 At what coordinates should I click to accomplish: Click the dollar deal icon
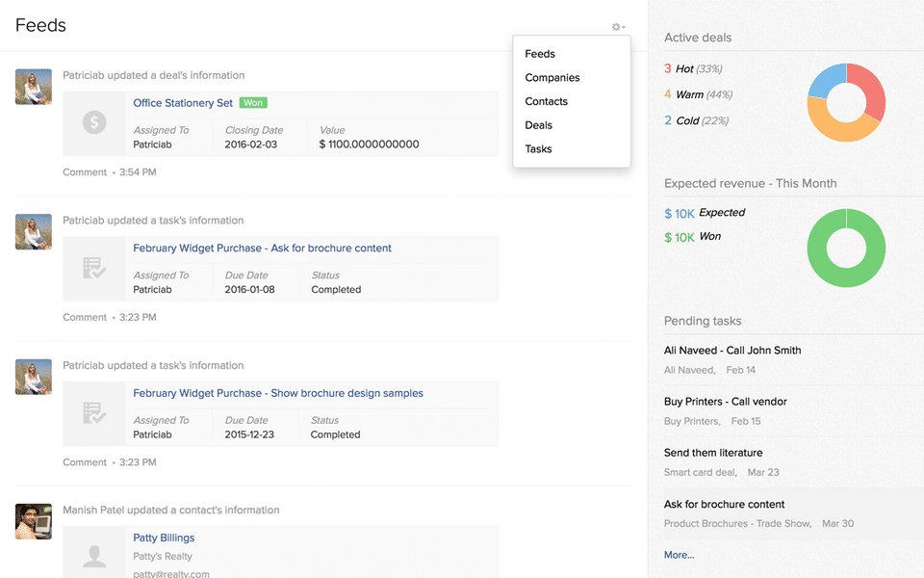[x=94, y=123]
